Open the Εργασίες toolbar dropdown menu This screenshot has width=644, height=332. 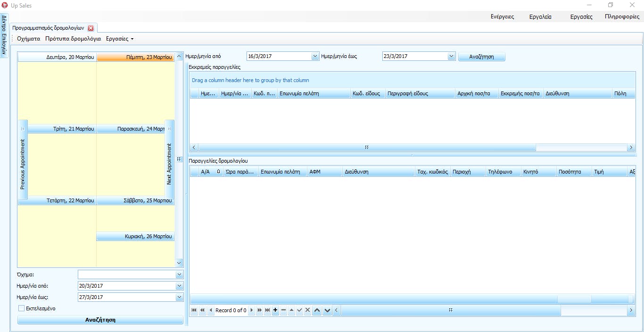(120, 39)
